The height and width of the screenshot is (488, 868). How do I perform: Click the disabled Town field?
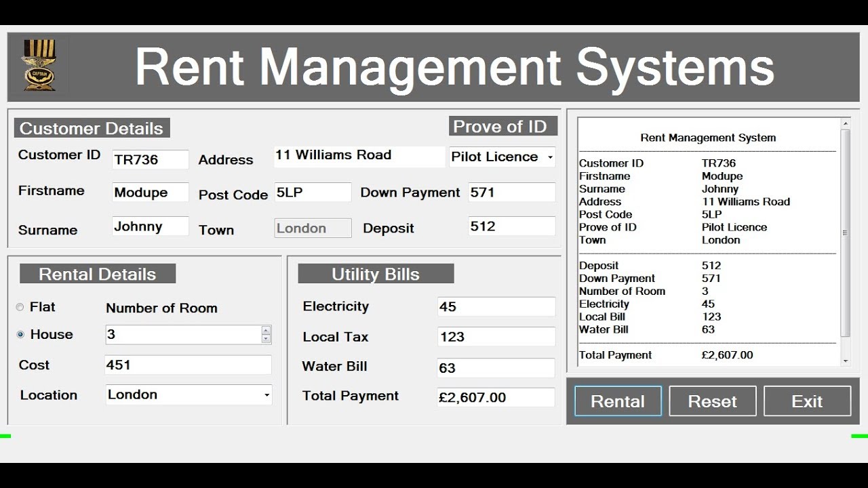(313, 228)
